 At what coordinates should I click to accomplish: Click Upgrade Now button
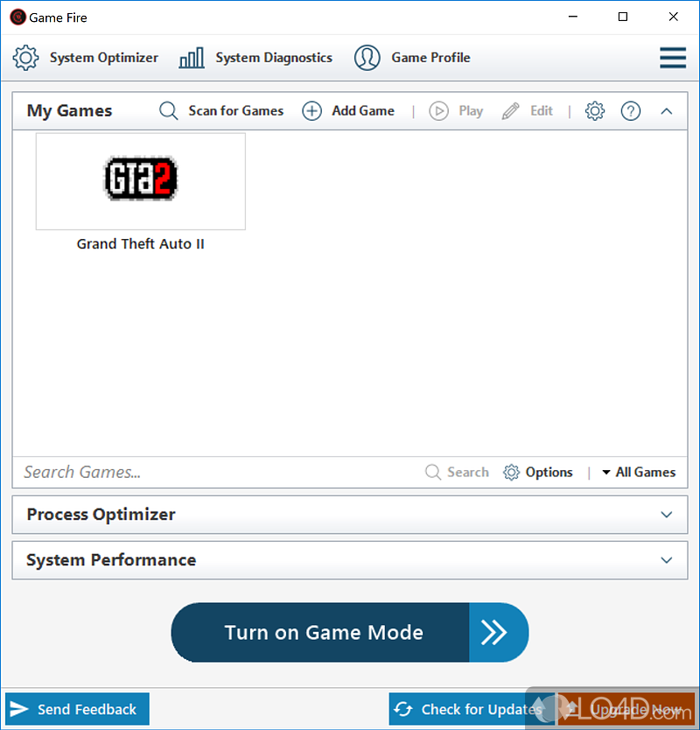pos(626,709)
